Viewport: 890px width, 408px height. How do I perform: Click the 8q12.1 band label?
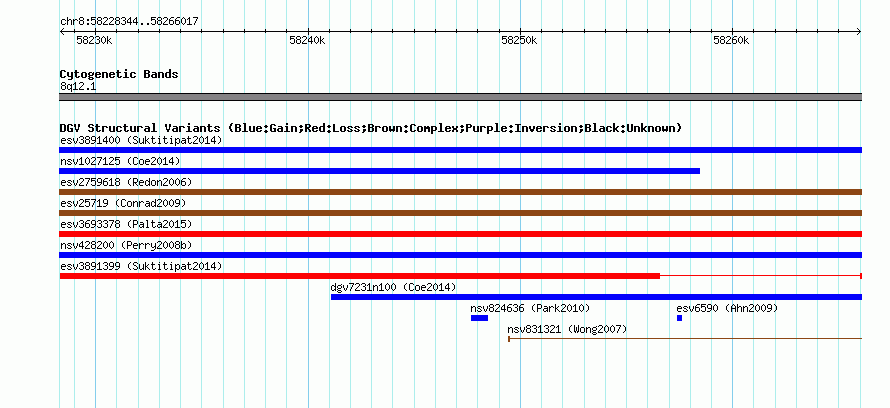click(x=78, y=87)
